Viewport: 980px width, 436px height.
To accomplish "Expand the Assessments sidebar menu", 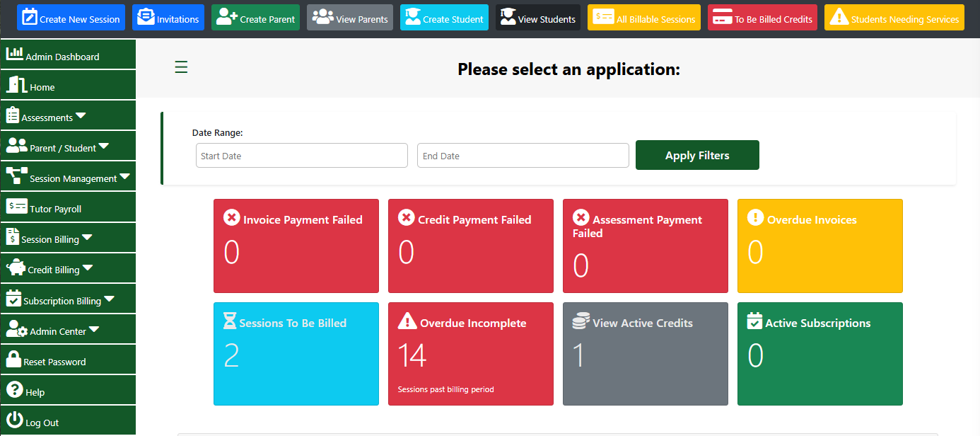I will (x=81, y=115).
